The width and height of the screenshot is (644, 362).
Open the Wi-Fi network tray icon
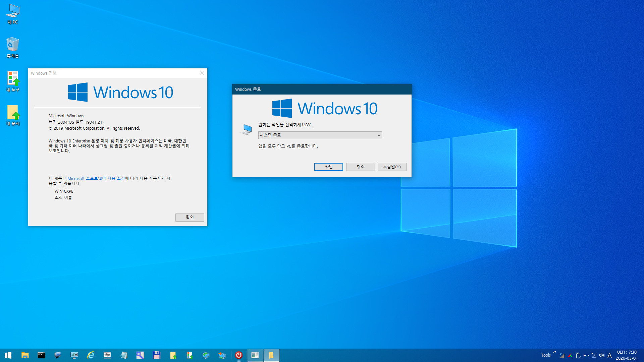pyautogui.click(x=594, y=355)
